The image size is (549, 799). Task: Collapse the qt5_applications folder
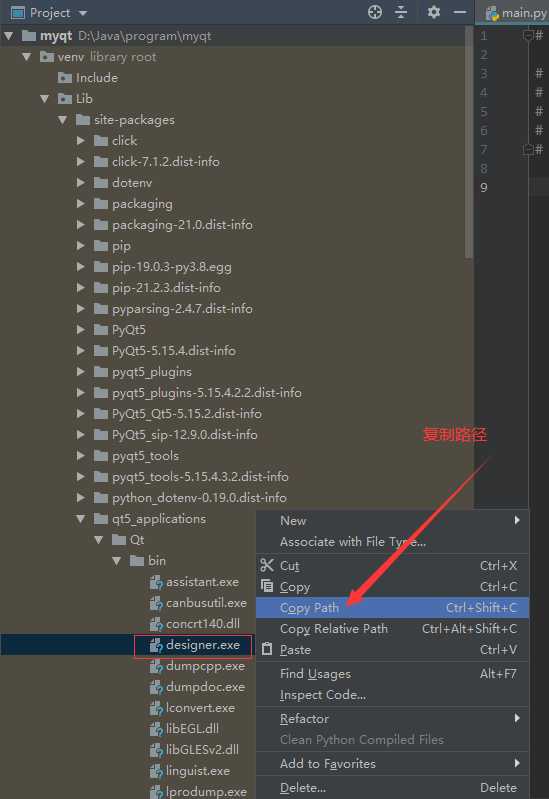(x=81, y=519)
